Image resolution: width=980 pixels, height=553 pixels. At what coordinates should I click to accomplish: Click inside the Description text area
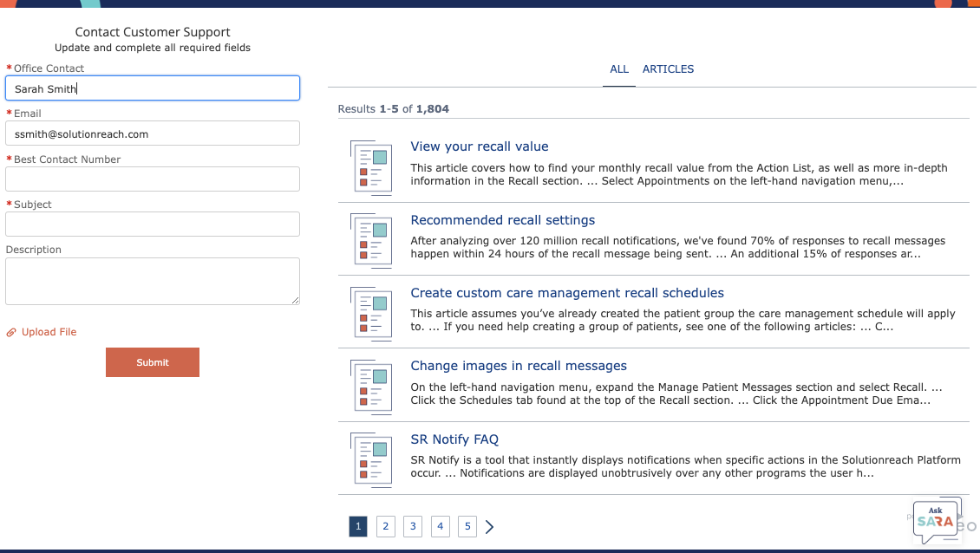[152, 281]
